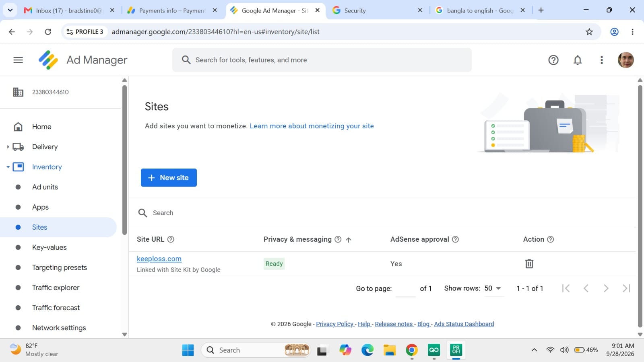
Task: Click the sidebar vertical scrollbar
Action: click(124, 160)
